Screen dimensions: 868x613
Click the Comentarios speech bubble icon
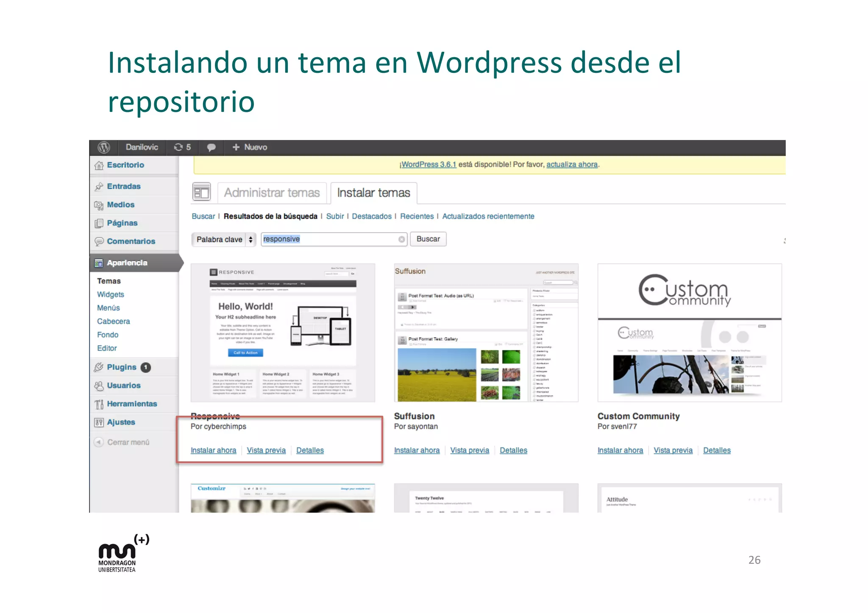99,241
